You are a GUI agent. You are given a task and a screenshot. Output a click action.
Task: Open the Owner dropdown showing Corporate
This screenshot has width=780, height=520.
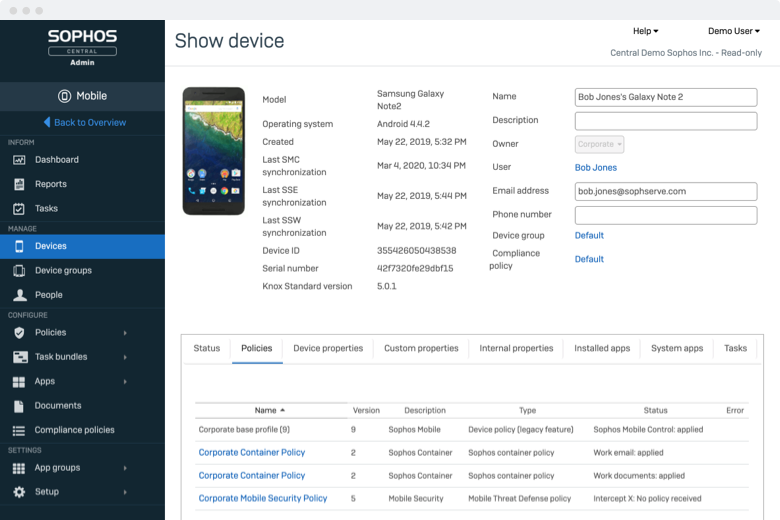point(600,144)
